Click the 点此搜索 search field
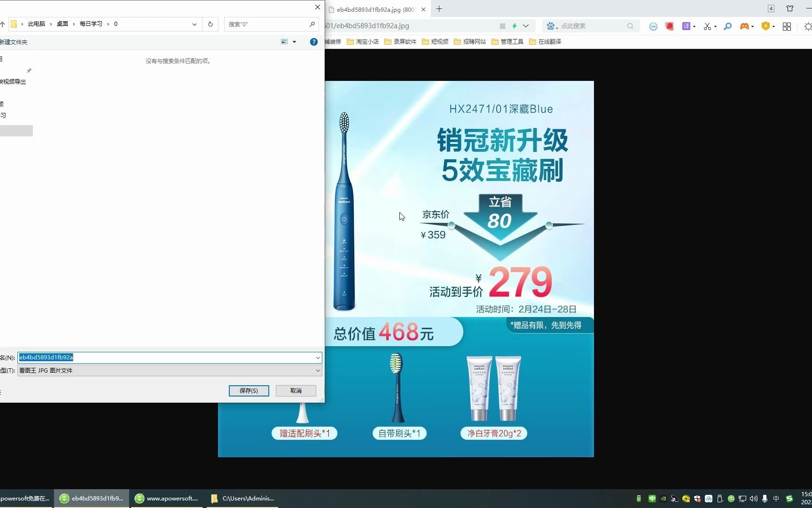Image resolution: width=812 pixels, height=508 pixels. click(x=592, y=26)
